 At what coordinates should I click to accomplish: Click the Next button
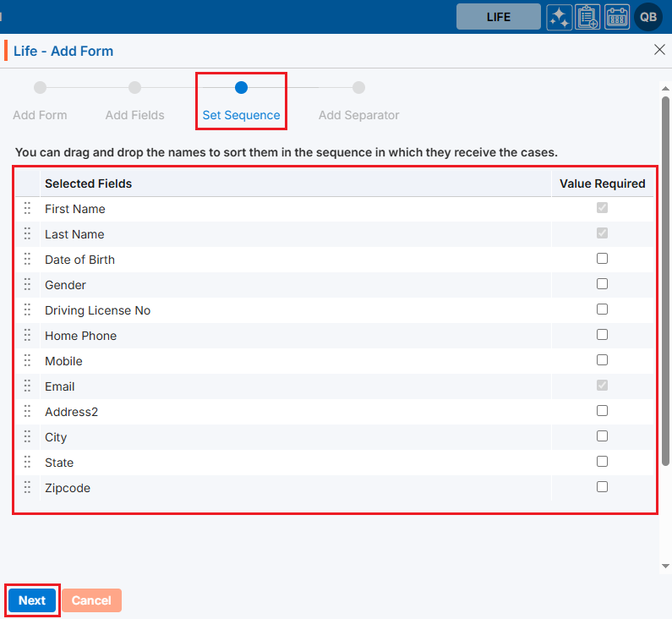(x=32, y=600)
